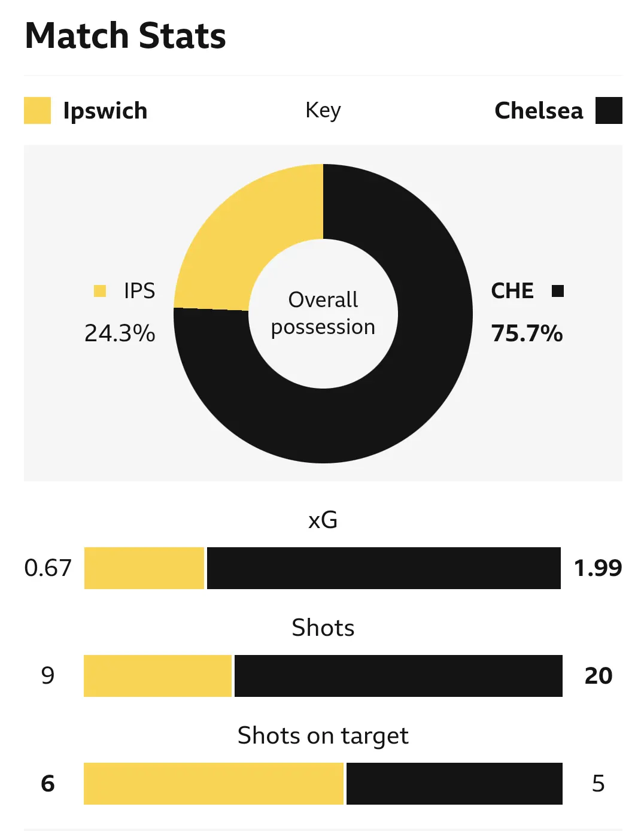Viewport: 644px width, 831px height.
Task: Click the small black CHE legend square
Action: coord(558,291)
